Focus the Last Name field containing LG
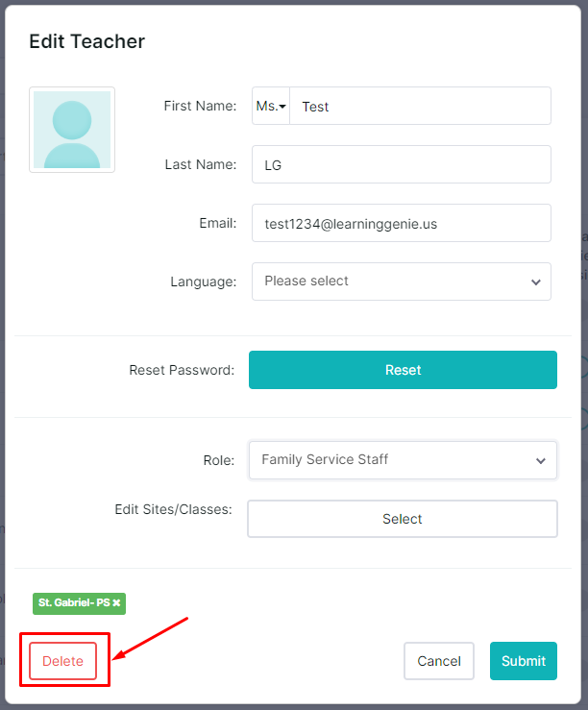Viewport: 588px width, 710px height. coord(402,164)
